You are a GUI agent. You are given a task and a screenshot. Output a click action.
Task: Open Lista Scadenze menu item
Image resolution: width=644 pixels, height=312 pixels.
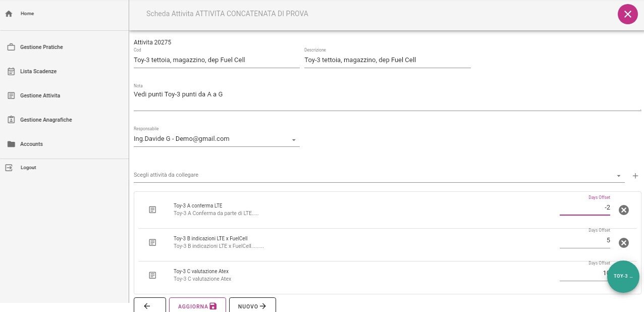click(64, 71)
